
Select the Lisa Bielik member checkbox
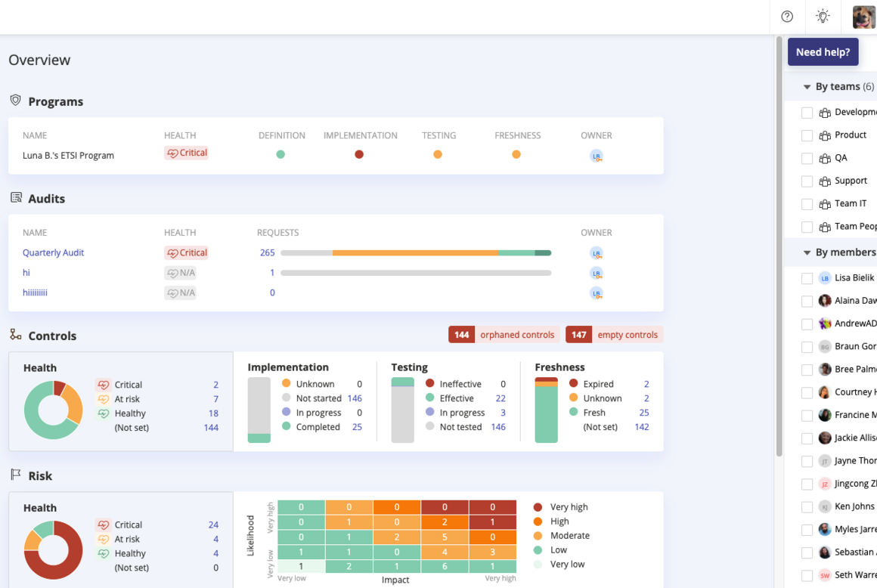807,278
